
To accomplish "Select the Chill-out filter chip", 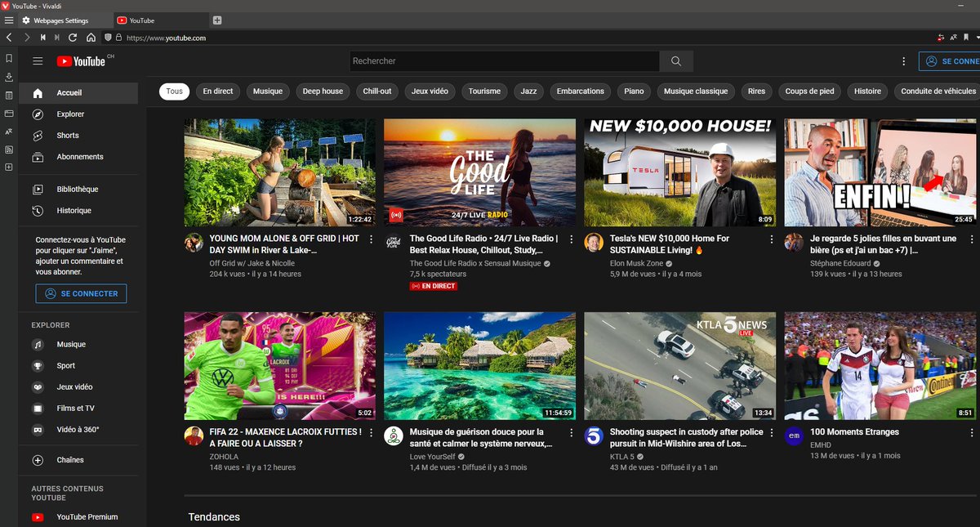I will pyautogui.click(x=377, y=92).
